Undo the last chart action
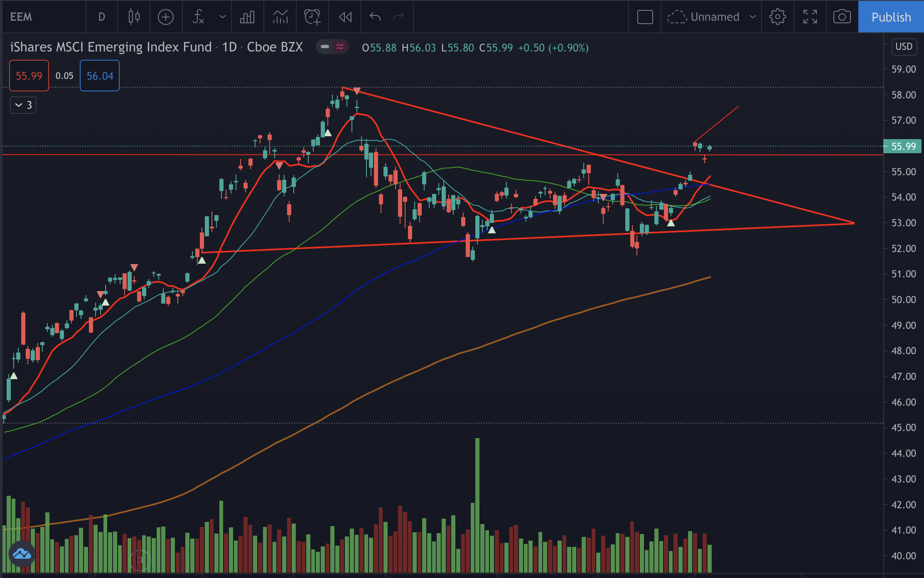The width and height of the screenshot is (924, 578). (x=375, y=17)
